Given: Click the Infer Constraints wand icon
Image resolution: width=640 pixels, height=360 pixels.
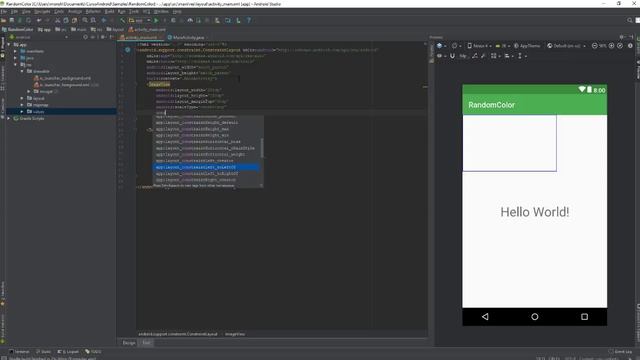Looking at the screenshot, I should point(483,56).
